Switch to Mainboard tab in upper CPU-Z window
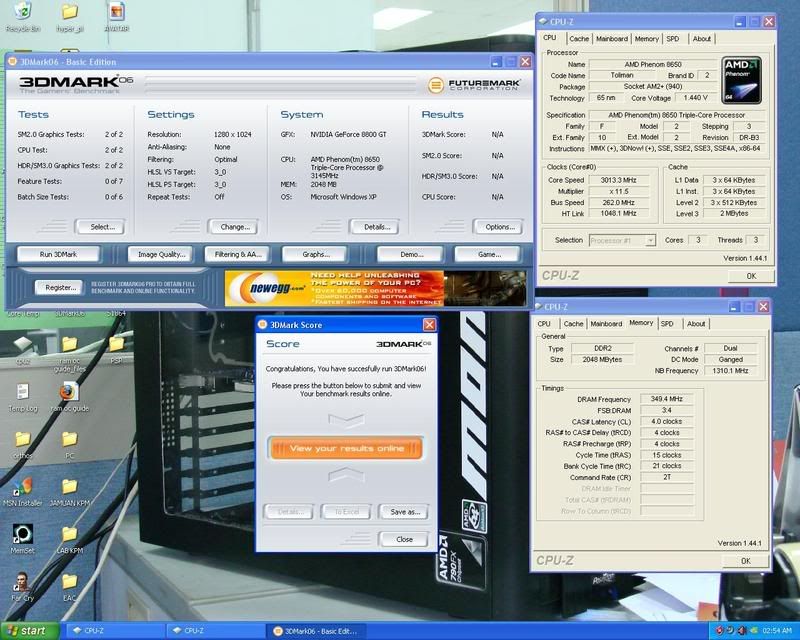800x640 pixels. click(611, 39)
